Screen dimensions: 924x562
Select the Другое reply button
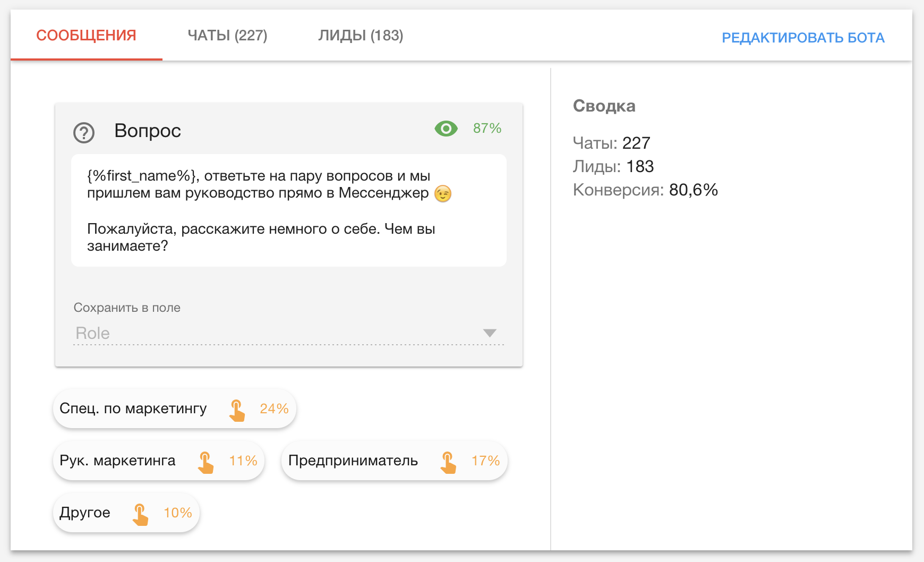point(126,513)
